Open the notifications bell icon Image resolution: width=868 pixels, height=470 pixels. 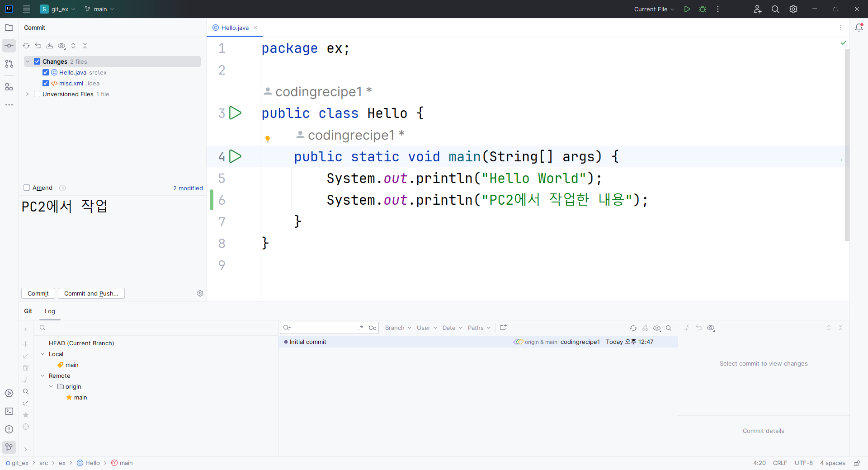[x=859, y=28]
